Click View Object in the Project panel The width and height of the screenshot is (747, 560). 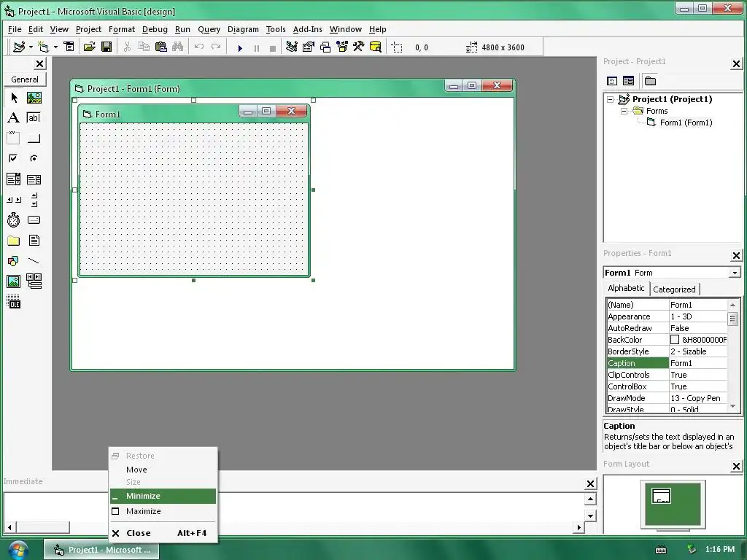[628, 81]
